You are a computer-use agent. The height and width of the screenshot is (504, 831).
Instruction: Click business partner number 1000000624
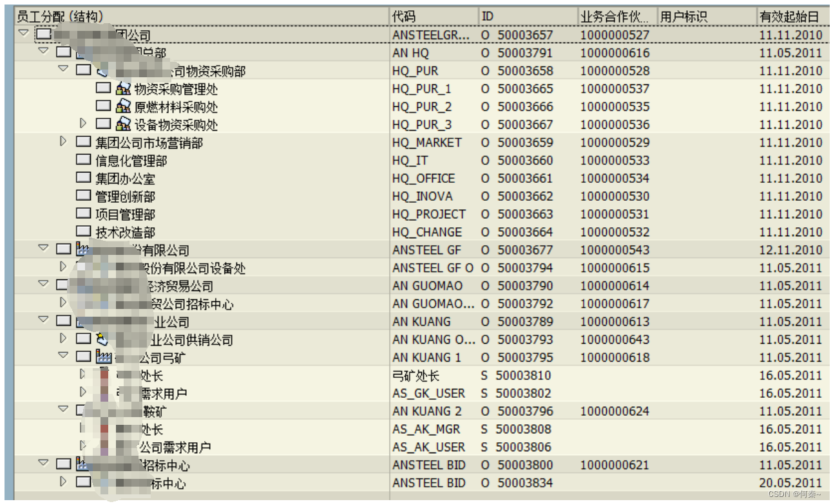point(615,411)
